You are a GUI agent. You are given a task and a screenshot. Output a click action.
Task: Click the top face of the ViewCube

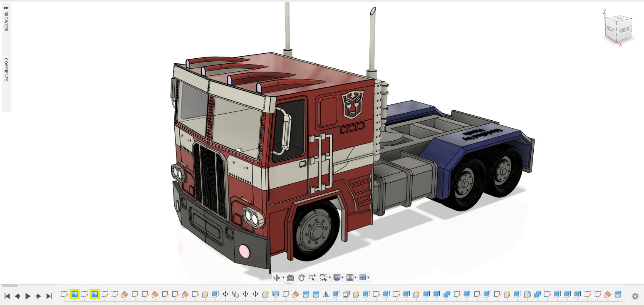click(619, 18)
